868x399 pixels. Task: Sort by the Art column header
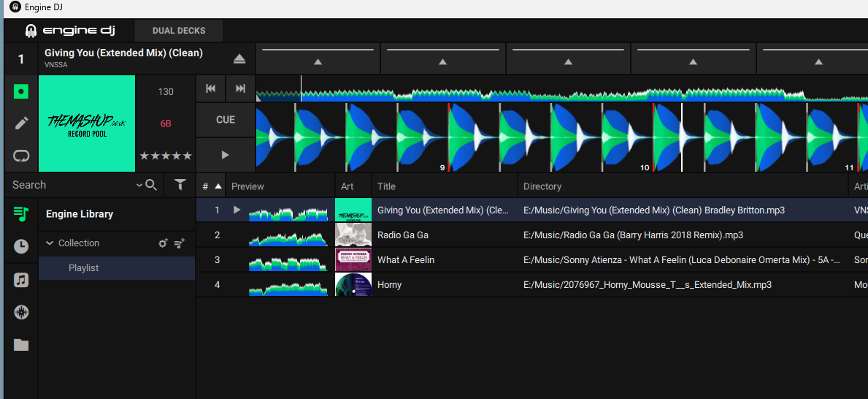pos(353,186)
